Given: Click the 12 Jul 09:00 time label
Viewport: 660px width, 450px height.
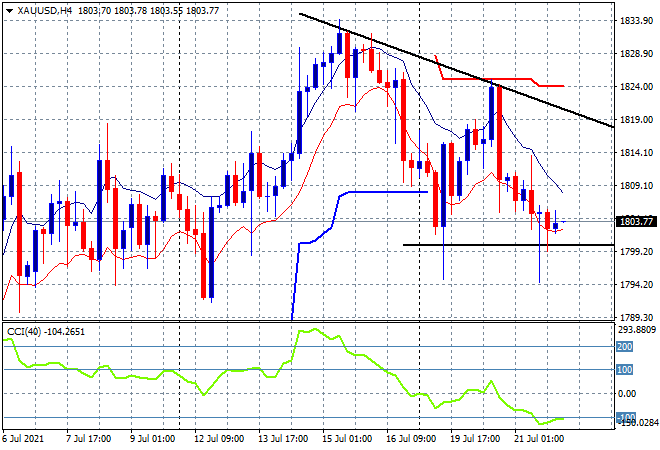Looking at the screenshot, I should coord(219,439).
